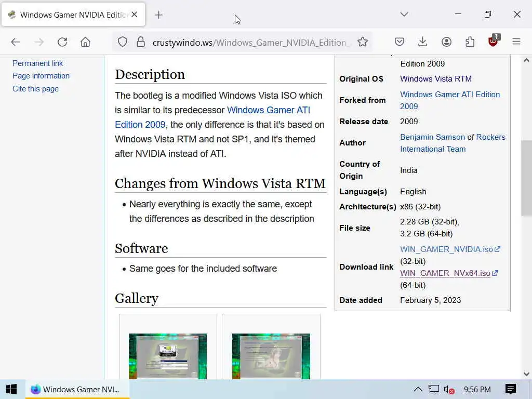Click the forward navigation arrow
The height and width of the screenshot is (399, 532).
[x=39, y=42]
